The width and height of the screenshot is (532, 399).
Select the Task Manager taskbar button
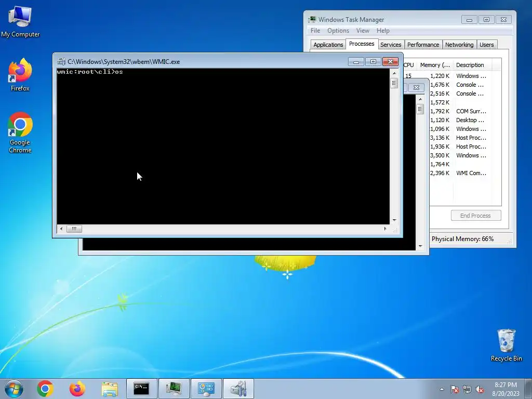coord(174,389)
